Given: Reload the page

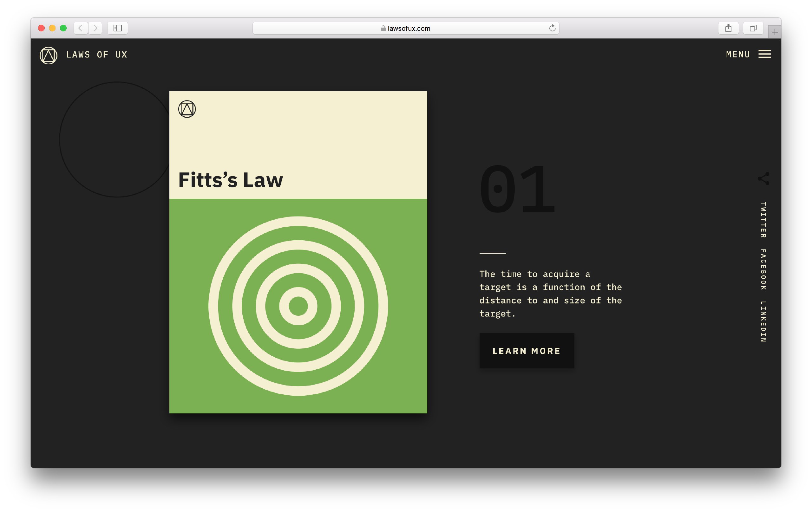Looking at the screenshot, I should click(x=552, y=28).
